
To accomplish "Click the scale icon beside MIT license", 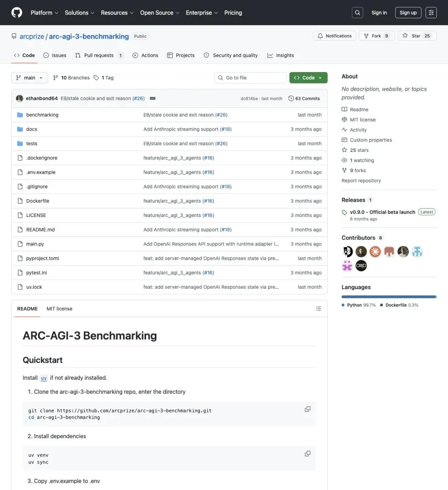I will pos(344,119).
